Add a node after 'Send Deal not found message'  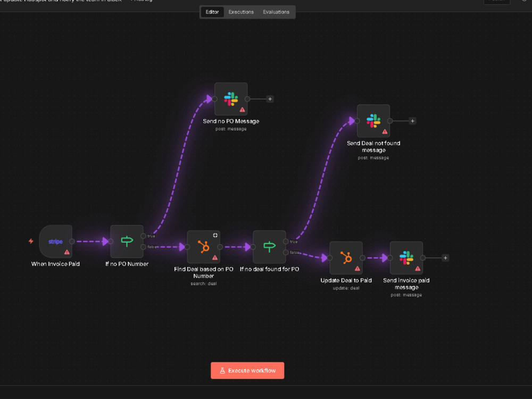click(x=413, y=121)
